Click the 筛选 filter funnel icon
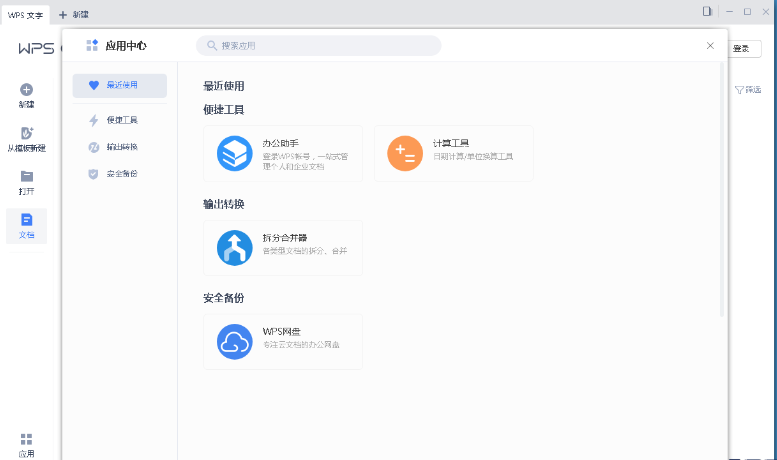This screenshot has width=777, height=460. pyautogui.click(x=739, y=90)
